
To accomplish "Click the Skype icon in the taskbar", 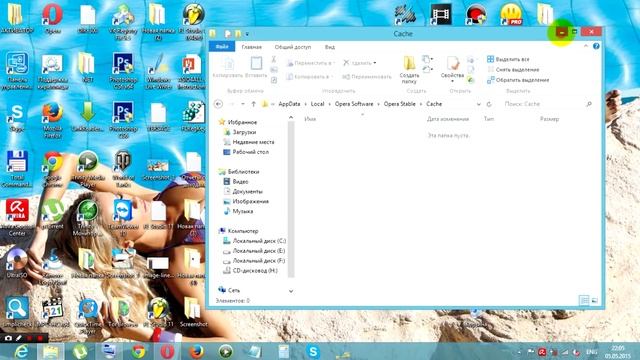I will tap(313, 351).
